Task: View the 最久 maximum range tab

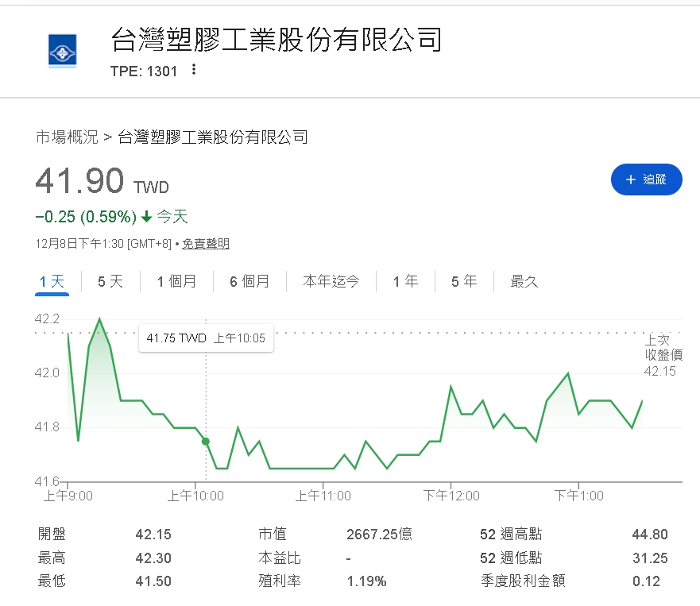Action: click(523, 281)
